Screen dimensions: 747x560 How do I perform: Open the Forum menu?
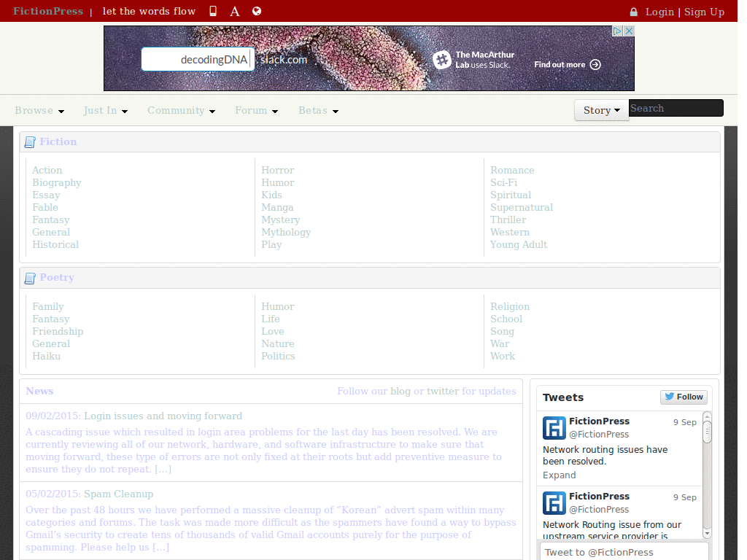click(256, 111)
